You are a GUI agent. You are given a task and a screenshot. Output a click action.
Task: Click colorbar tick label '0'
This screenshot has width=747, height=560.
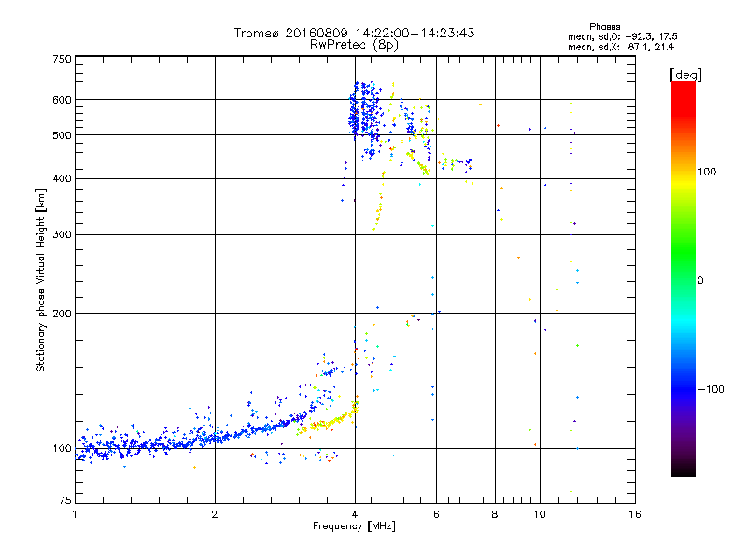point(700,281)
